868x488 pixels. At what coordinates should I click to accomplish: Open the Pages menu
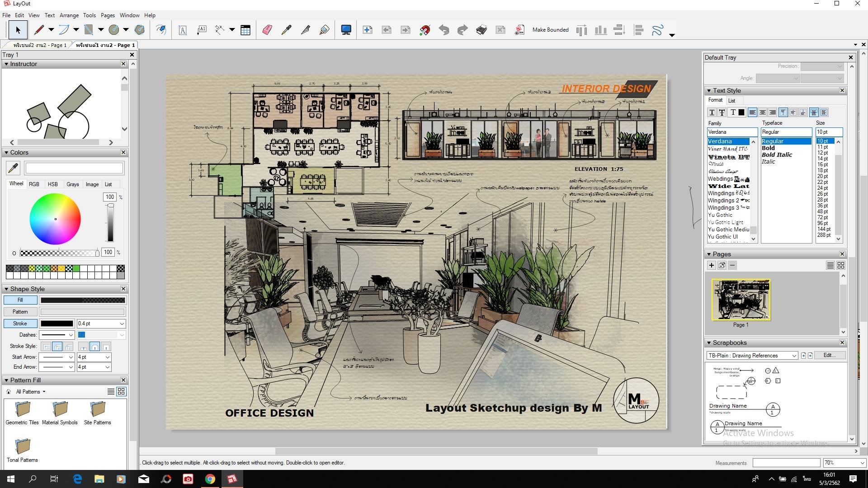coord(108,15)
